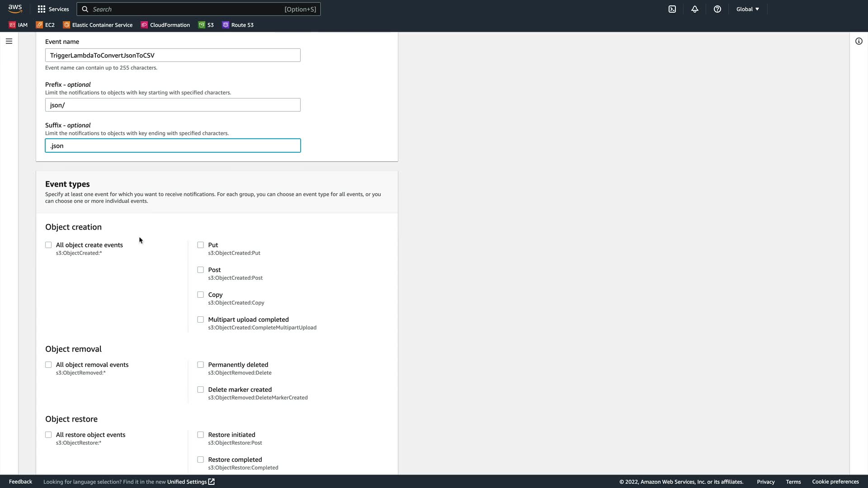868x488 pixels.
Task: Check the Put event checkbox
Action: [x=200, y=245]
